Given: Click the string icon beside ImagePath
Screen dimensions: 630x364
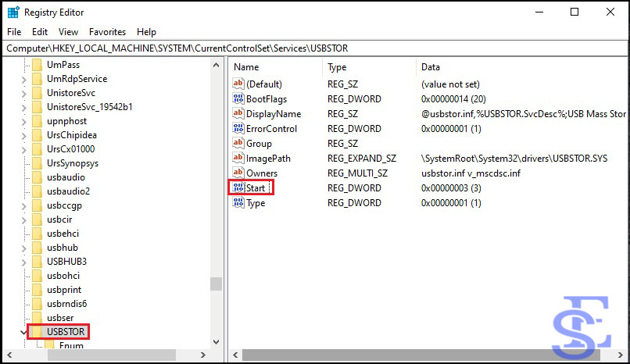Looking at the screenshot, I should point(238,158).
